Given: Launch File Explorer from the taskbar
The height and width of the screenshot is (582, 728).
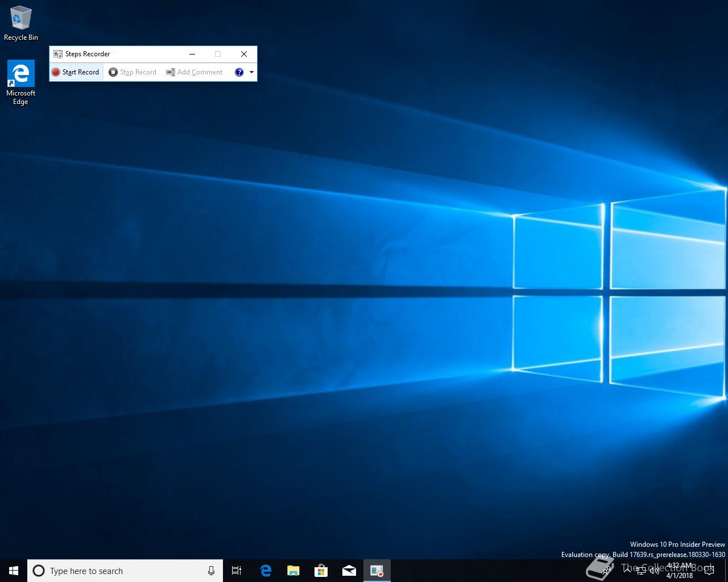Looking at the screenshot, I should [x=293, y=571].
